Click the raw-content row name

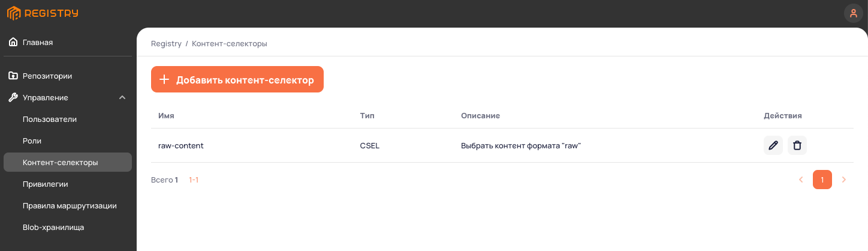181,146
